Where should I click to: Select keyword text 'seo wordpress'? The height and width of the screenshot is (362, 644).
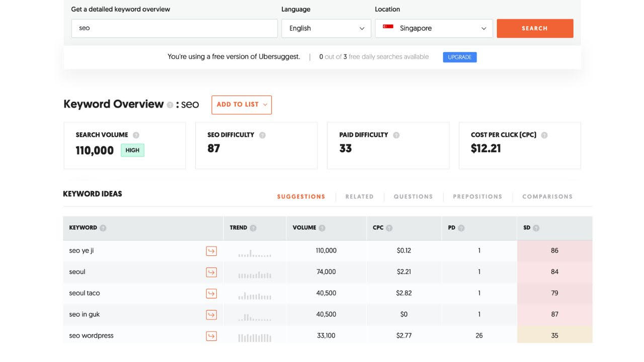tap(92, 336)
